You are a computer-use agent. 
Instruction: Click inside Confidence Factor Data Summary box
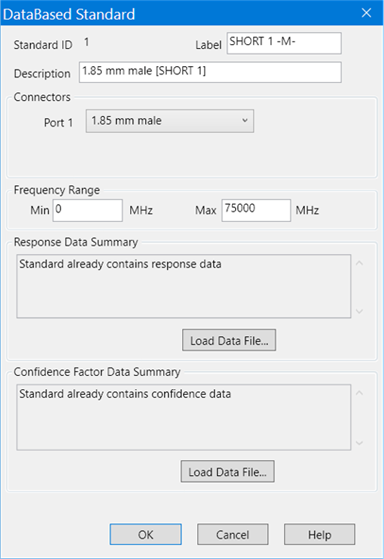tap(184, 417)
